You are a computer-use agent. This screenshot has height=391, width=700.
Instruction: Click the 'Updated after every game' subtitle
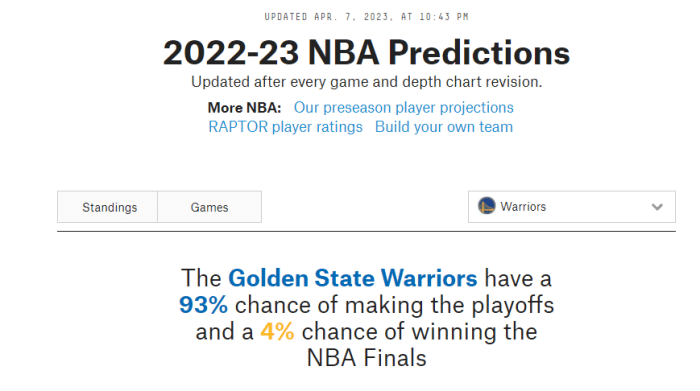(x=367, y=82)
